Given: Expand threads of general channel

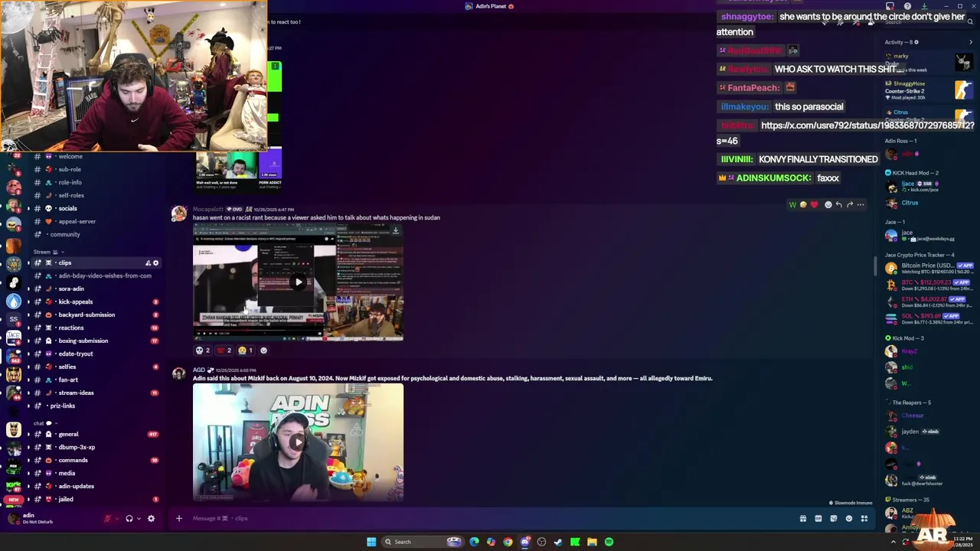Looking at the screenshot, I should coord(28,435).
